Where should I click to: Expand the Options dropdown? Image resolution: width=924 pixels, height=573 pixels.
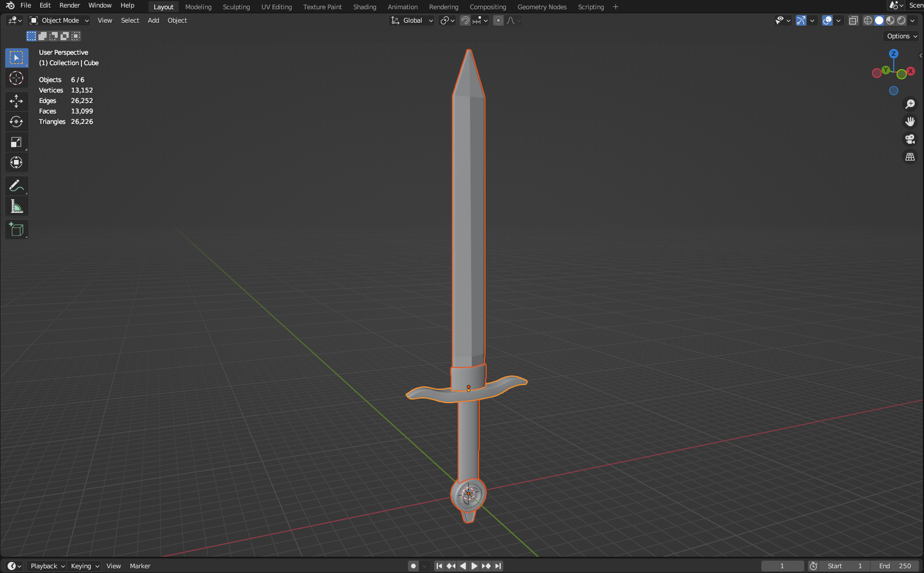[902, 36]
